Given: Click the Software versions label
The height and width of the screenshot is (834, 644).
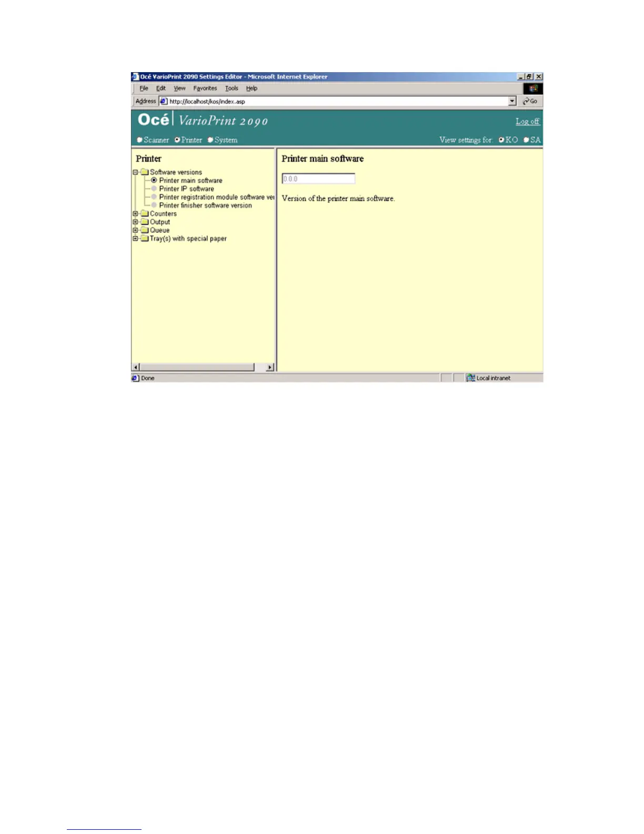Looking at the screenshot, I should coord(176,172).
